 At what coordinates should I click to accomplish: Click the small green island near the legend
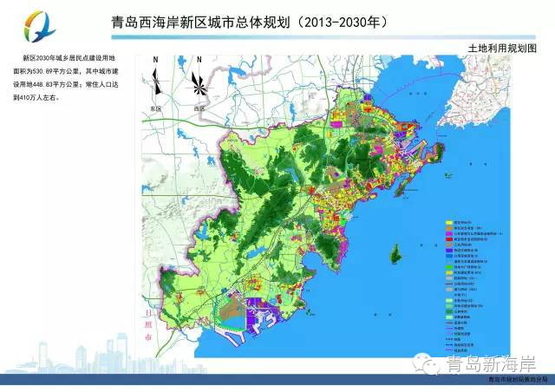(x=395, y=254)
